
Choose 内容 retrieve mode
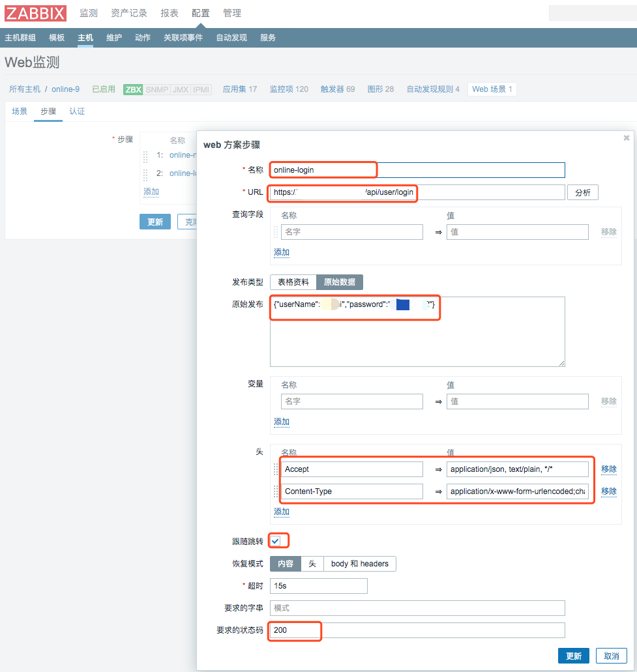286,564
